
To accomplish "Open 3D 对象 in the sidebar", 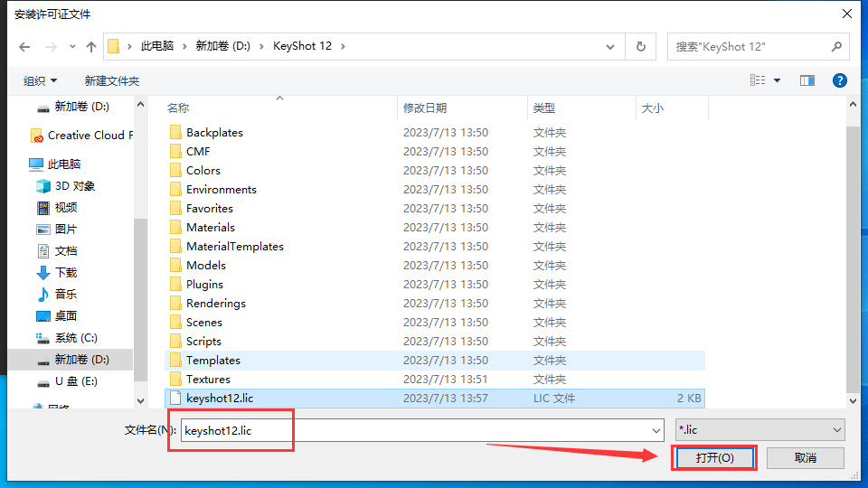I will pos(66,186).
